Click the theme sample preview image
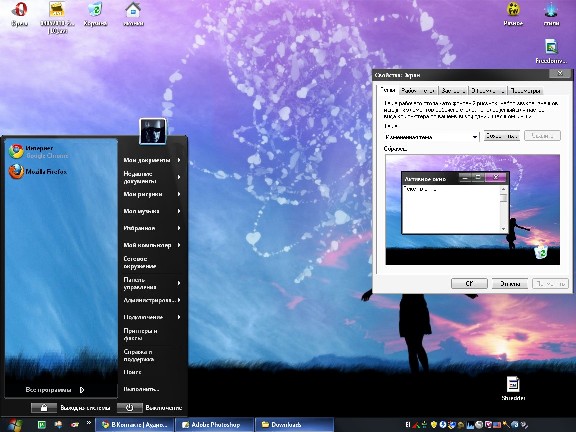576x432 pixels. [472, 209]
